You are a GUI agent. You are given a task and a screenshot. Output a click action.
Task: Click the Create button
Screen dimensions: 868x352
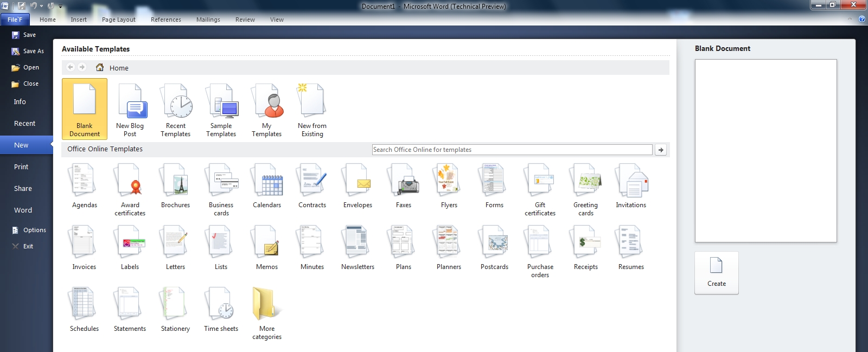[717, 273]
